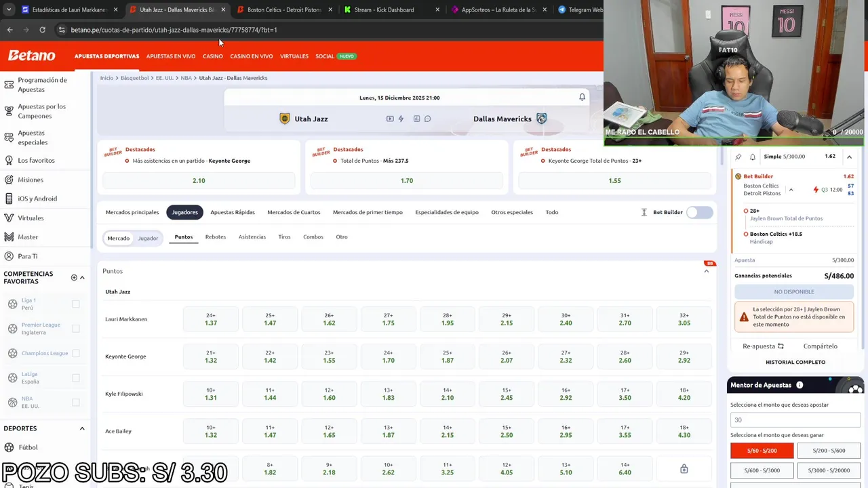868x488 pixels.
Task: Select the Rebotes sub-tab
Action: click(216, 237)
